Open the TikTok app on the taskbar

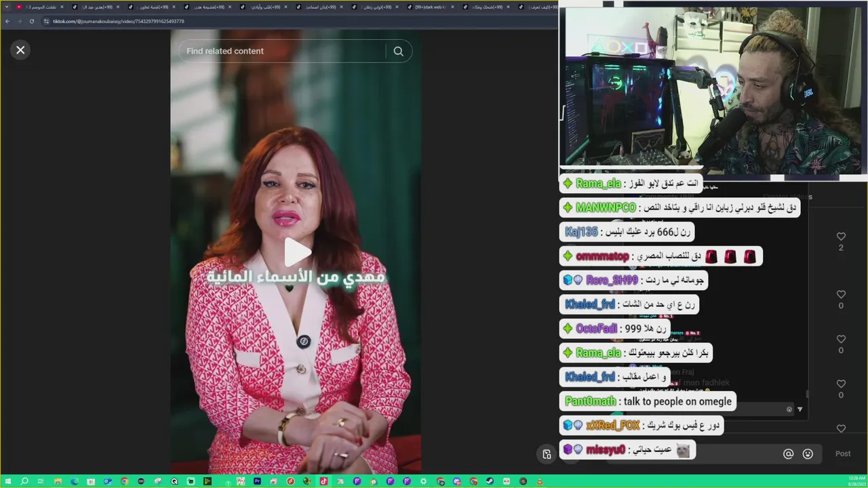pyautogui.click(x=323, y=481)
